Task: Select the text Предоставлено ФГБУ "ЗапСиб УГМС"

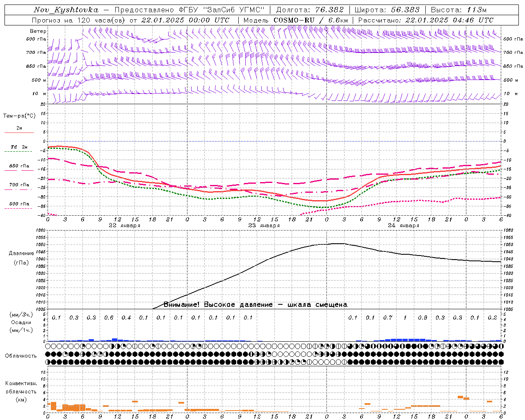Action: coord(189,10)
